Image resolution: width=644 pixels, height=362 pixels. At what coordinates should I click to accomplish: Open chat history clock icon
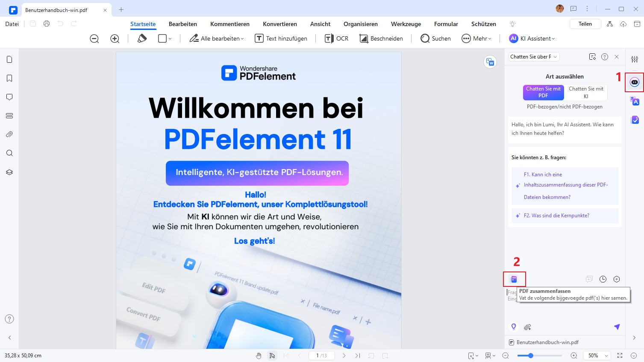click(x=603, y=279)
